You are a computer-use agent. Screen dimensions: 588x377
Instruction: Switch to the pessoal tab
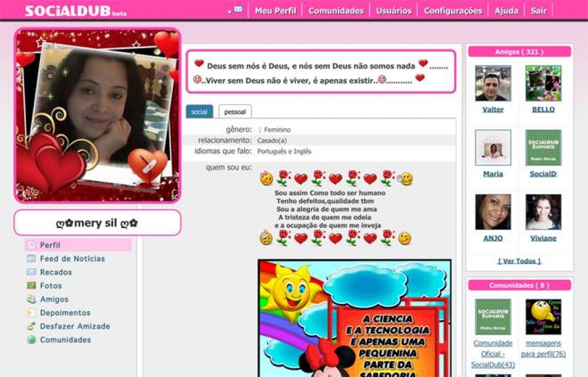[x=235, y=112]
